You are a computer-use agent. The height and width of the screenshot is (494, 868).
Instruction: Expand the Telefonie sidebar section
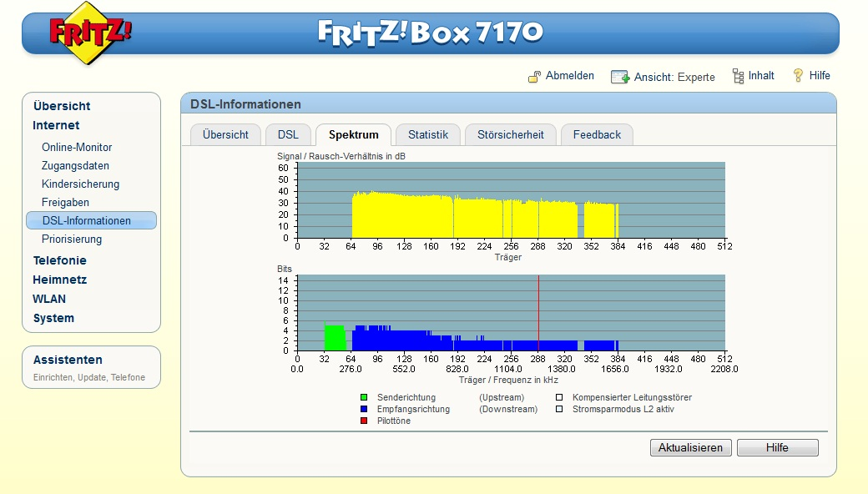[60, 260]
